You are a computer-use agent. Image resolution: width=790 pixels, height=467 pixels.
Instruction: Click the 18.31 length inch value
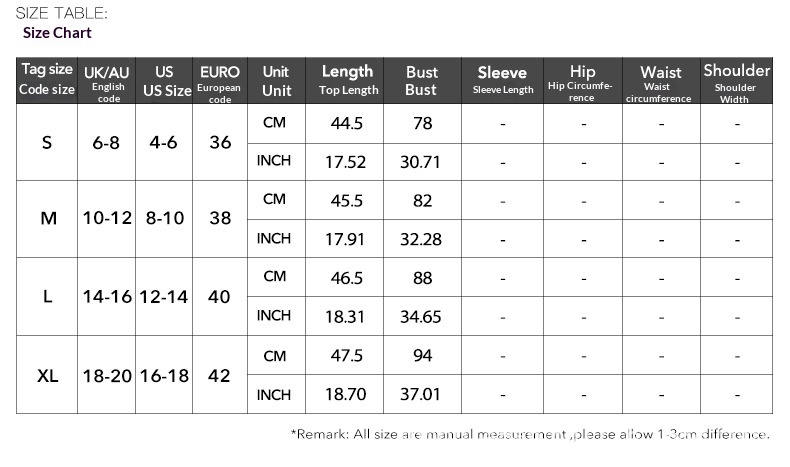(x=347, y=317)
